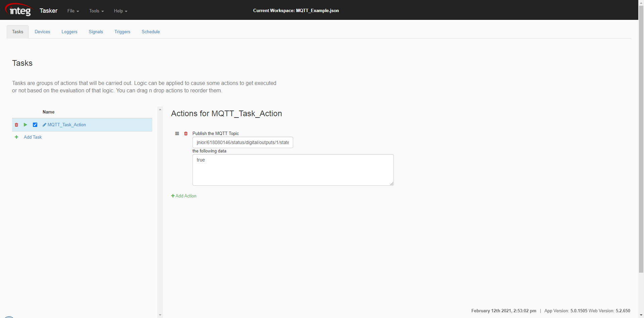Switch to the Devices tab

[x=42, y=32]
